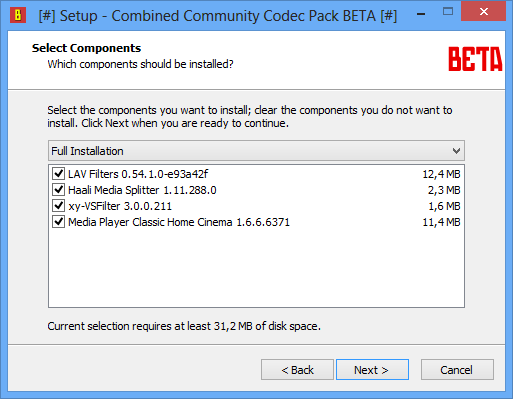
Task: Minimize the setup window
Action: [421, 13]
